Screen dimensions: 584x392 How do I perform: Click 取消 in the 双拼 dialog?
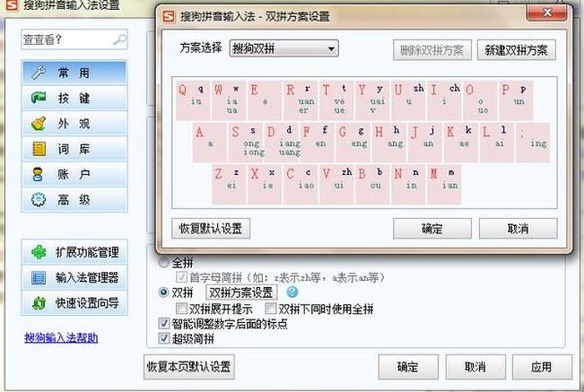(x=518, y=229)
